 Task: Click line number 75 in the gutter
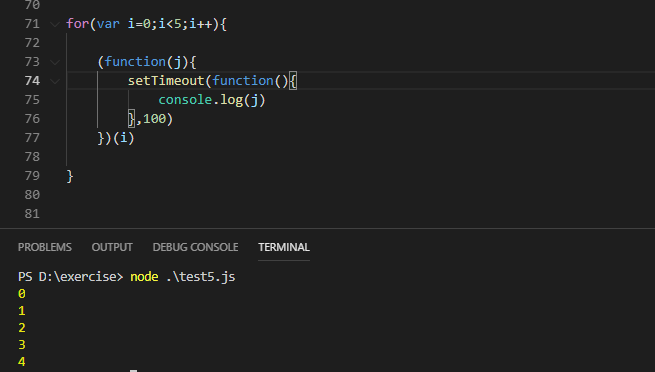pyautogui.click(x=32, y=100)
